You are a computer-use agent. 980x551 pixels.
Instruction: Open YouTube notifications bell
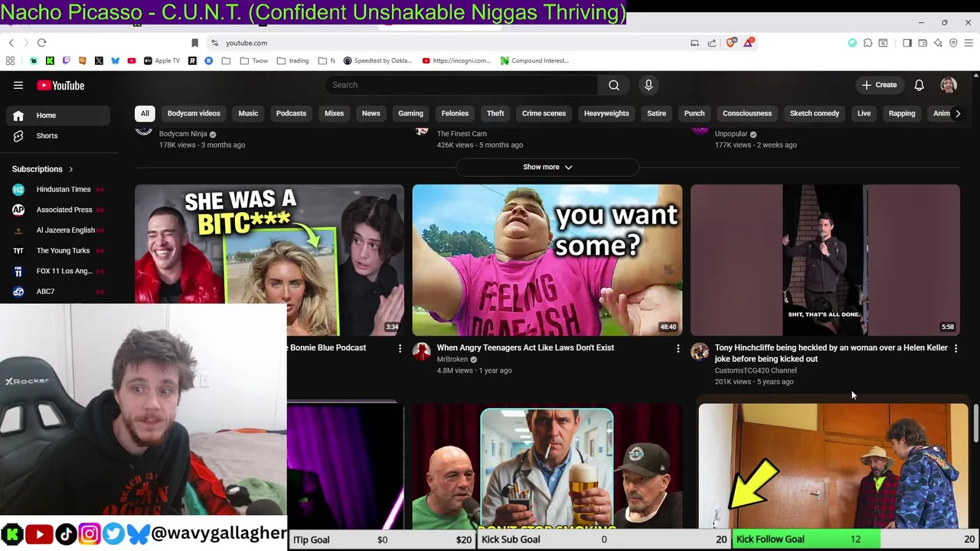919,85
